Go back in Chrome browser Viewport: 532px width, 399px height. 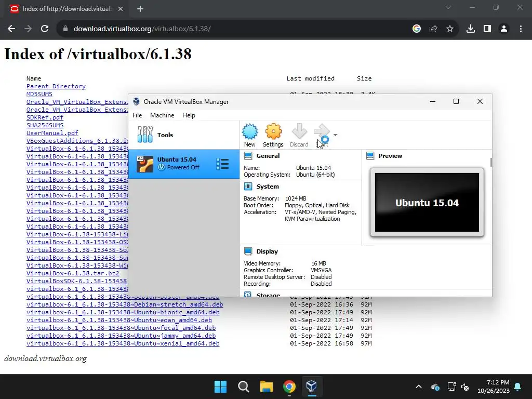[x=11, y=29]
